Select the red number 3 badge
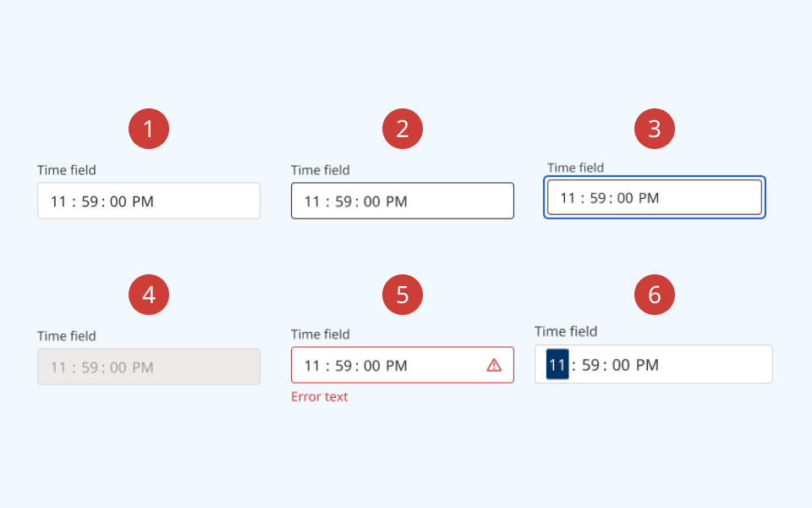Screen dimensions: 812x508 tap(655, 130)
